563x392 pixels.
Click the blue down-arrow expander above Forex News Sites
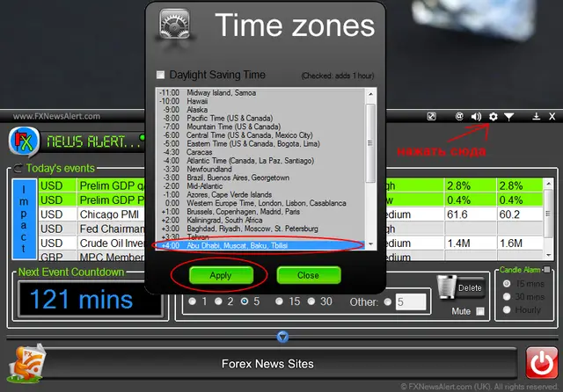tap(282, 337)
